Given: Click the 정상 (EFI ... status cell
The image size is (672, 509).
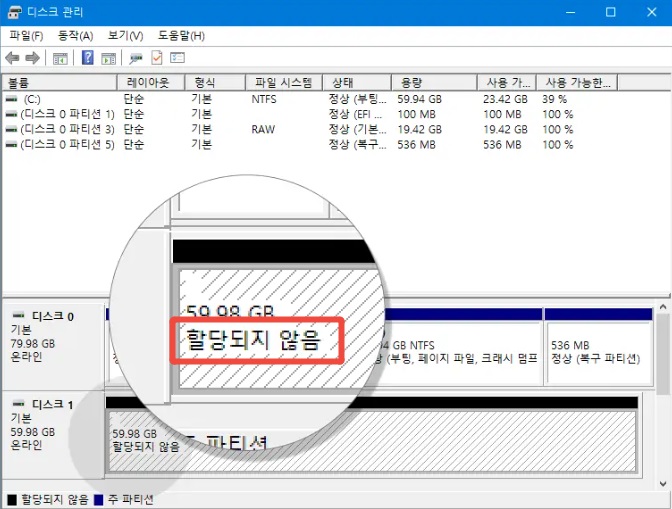Looking at the screenshot, I should (x=355, y=114).
